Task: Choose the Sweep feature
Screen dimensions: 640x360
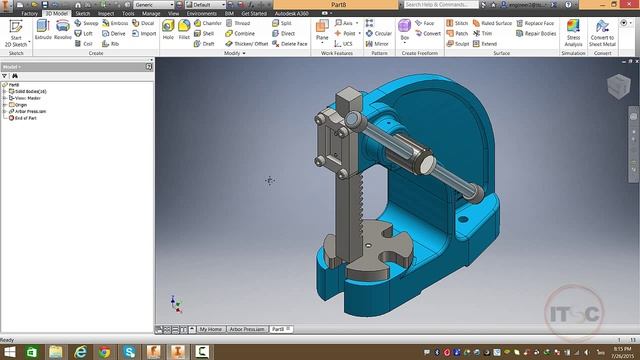Action: [x=86, y=23]
